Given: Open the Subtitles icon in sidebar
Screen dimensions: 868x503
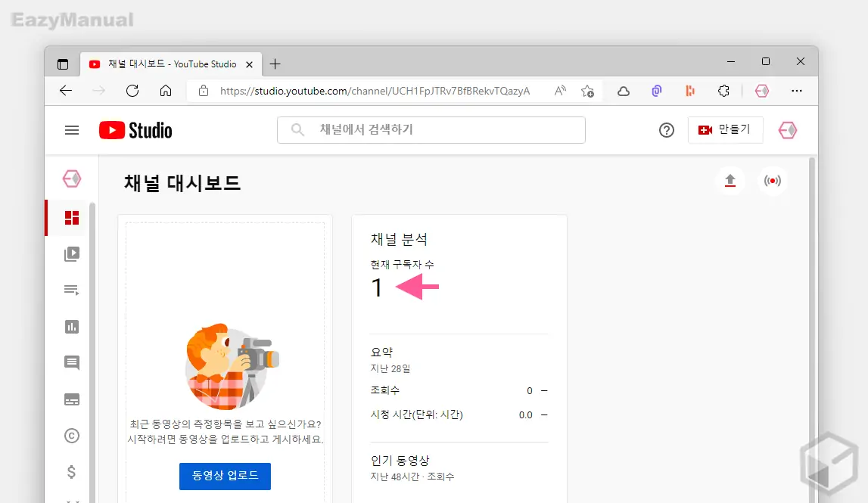Looking at the screenshot, I should click(72, 399).
